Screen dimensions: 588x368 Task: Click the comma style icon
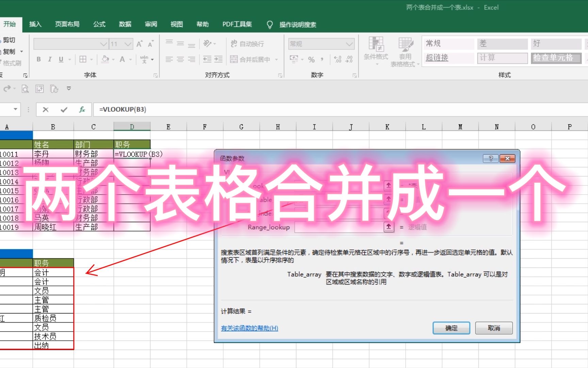click(x=322, y=59)
